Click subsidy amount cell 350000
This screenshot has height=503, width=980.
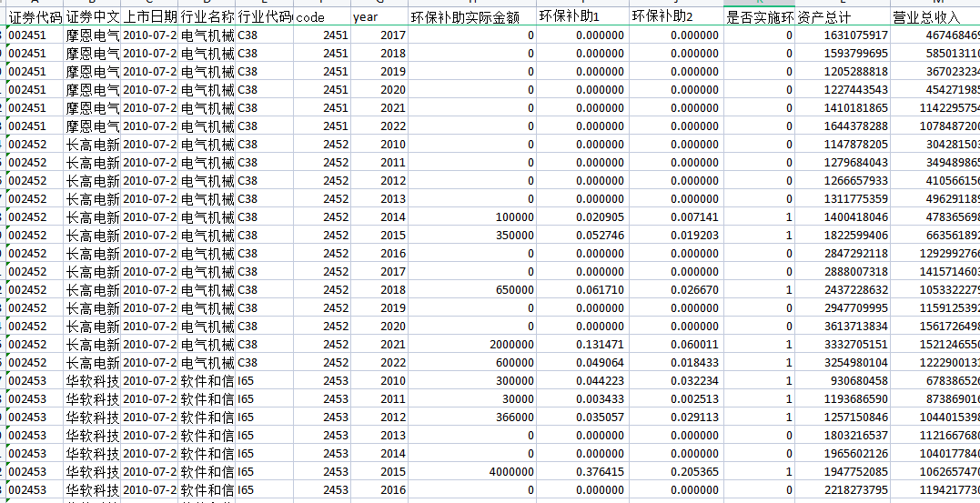point(472,235)
